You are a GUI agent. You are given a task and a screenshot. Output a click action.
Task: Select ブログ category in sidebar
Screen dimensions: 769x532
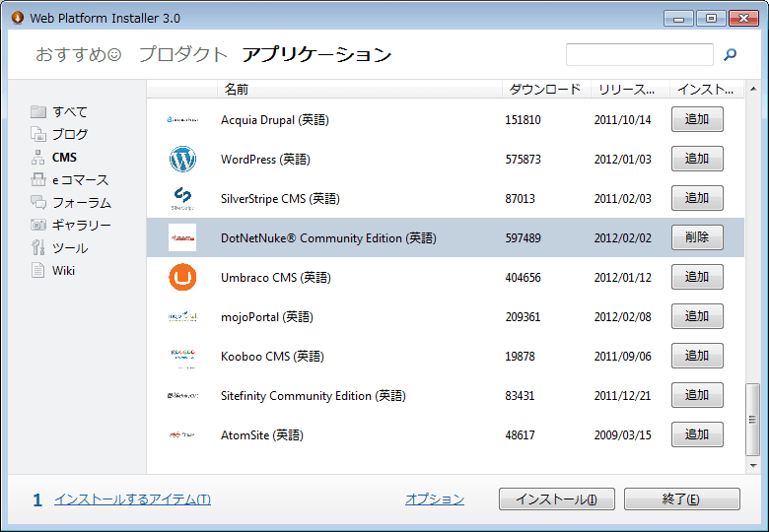click(x=70, y=134)
